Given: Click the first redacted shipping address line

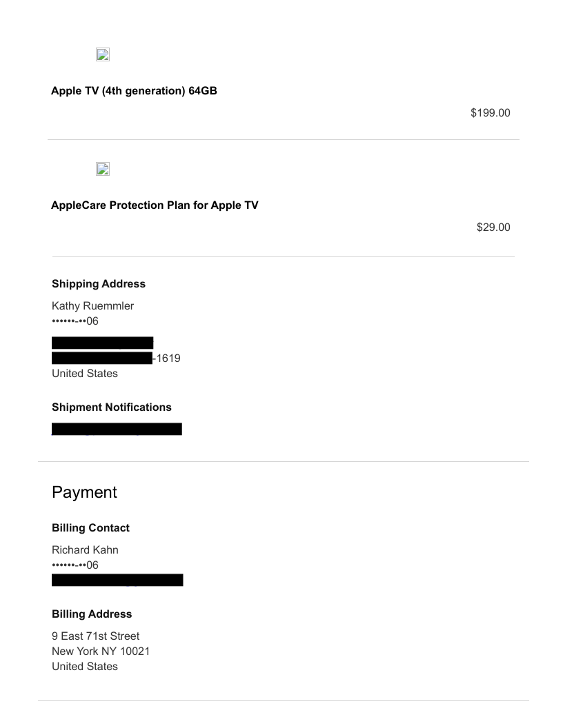Looking at the screenshot, I should click(102, 343).
